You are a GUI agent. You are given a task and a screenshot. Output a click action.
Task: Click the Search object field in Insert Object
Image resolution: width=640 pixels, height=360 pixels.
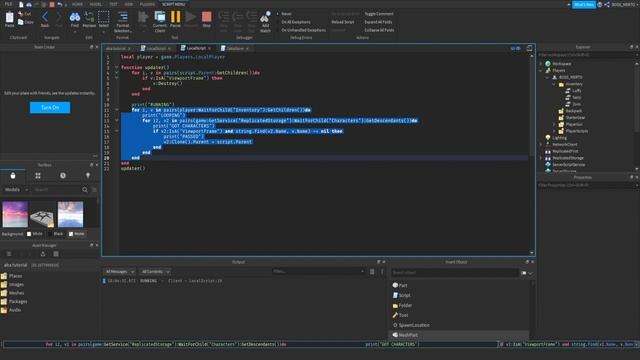point(455,272)
